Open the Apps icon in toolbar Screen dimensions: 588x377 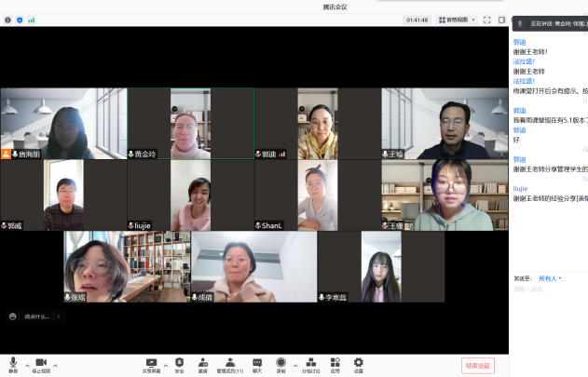click(335, 362)
